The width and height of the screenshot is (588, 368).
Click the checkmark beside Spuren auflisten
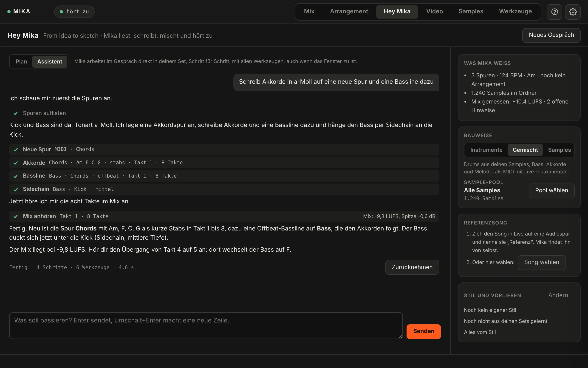tap(16, 113)
